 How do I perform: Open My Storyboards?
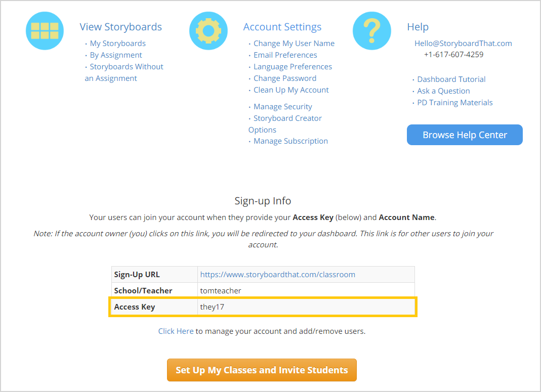point(117,43)
